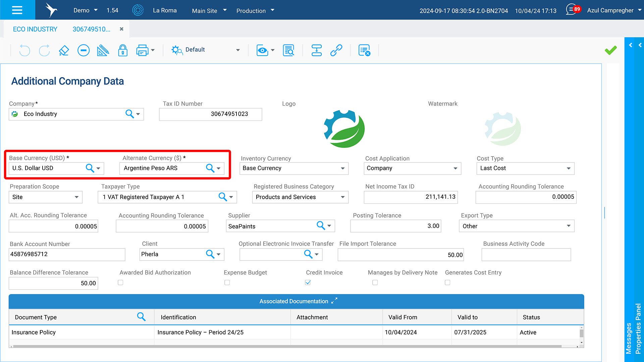Uncheck the Credit Invoice checkbox
Screen dimensions: 644x362
click(308, 283)
